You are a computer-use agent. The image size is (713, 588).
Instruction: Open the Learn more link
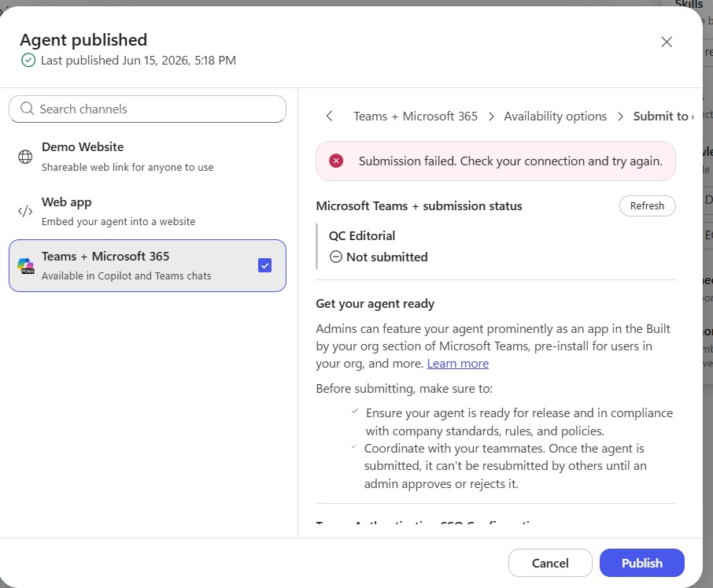point(457,364)
